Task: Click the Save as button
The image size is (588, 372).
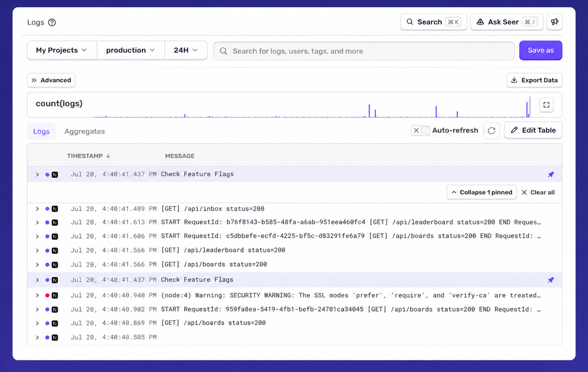Action: (x=541, y=50)
